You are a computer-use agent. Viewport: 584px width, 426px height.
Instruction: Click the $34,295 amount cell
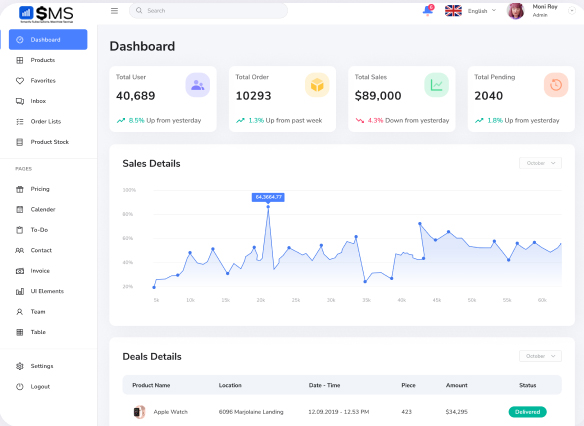coord(457,412)
